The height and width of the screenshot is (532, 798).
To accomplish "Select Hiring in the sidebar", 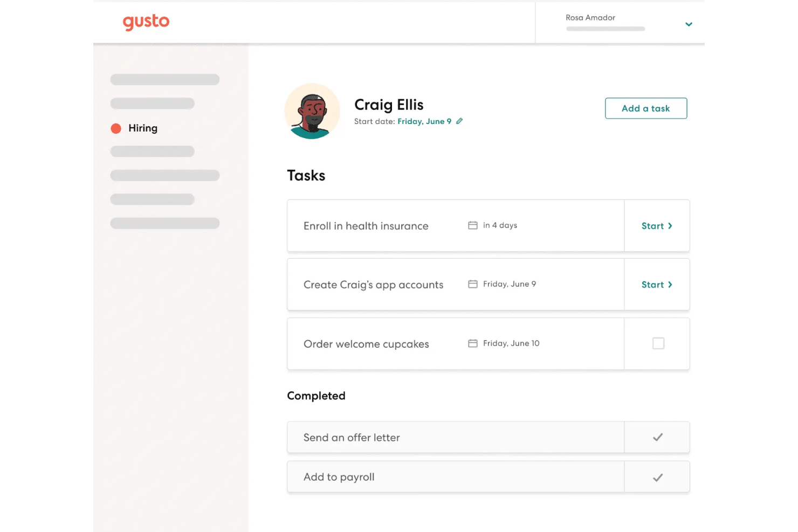I will pyautogui.click(x=142, y=128).
